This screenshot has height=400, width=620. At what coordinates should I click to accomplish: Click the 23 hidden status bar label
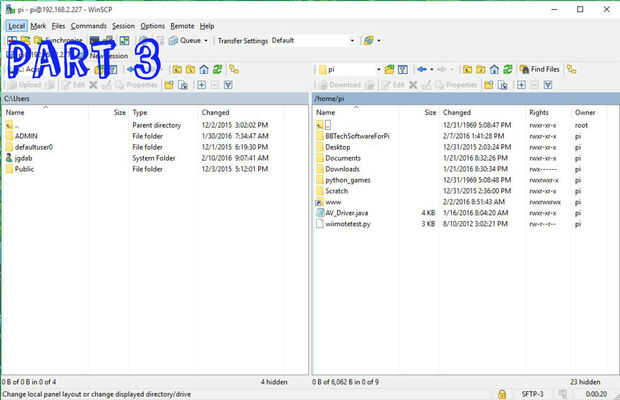pyautogui.click(x=585, y=382)
